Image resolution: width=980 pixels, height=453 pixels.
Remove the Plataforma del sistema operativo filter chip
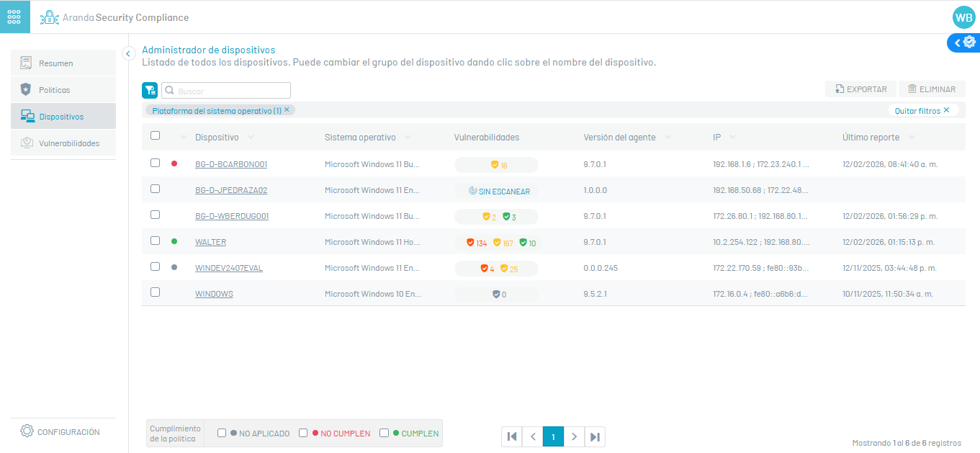[x=287, y=110]
